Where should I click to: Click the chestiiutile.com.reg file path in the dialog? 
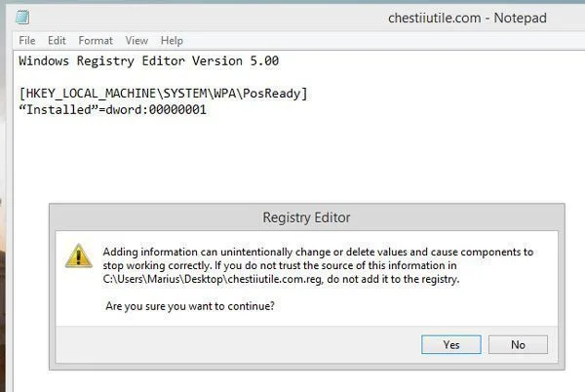coord(213,279)
